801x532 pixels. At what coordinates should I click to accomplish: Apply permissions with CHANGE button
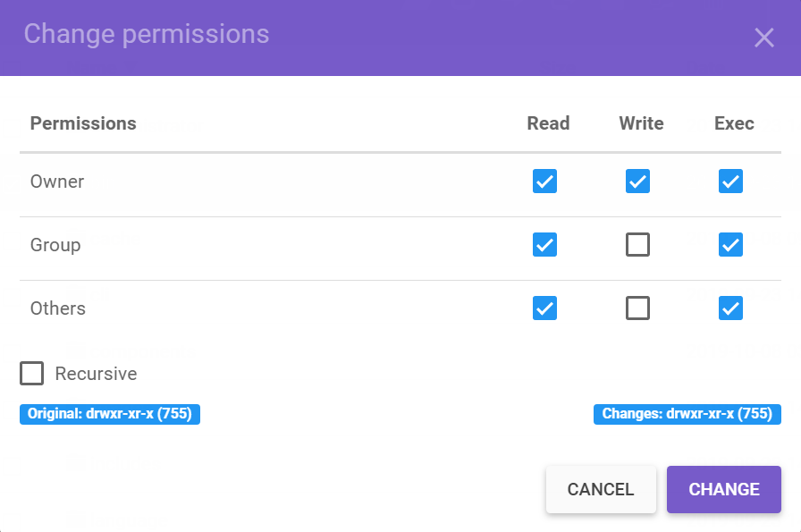point(723,489)
